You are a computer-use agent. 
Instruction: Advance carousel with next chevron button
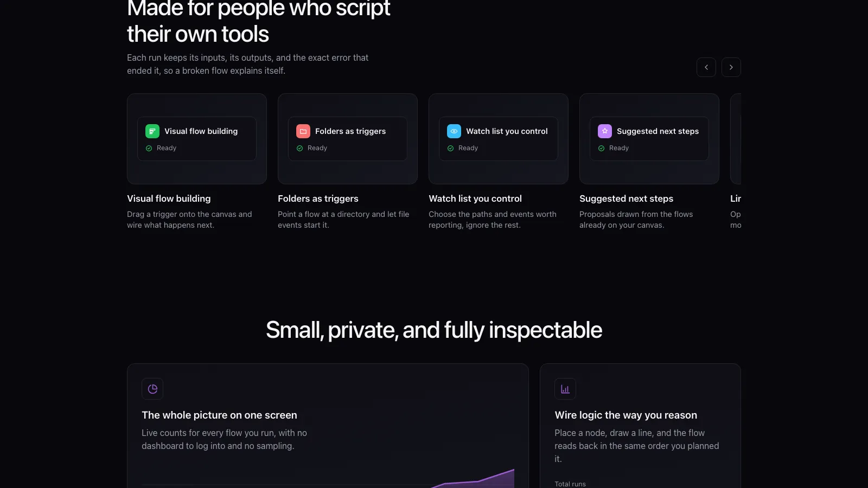pyautogui.click(x=731, y=67)
